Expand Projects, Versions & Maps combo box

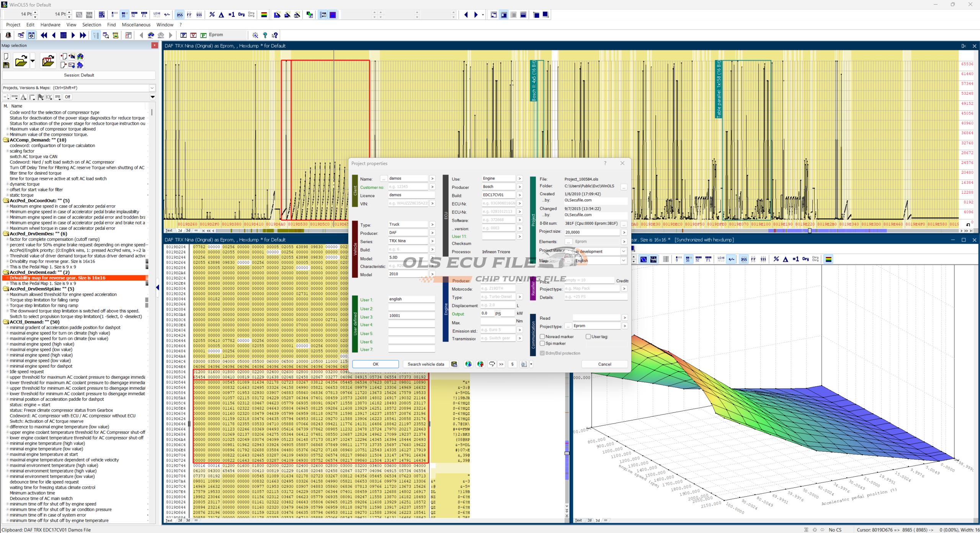click(152, 88)
